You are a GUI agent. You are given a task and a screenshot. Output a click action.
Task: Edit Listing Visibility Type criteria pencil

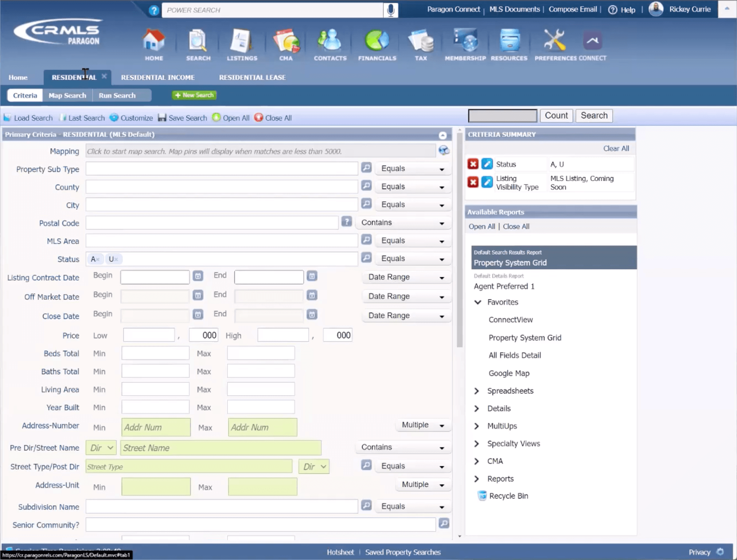(x=487, y=182)
